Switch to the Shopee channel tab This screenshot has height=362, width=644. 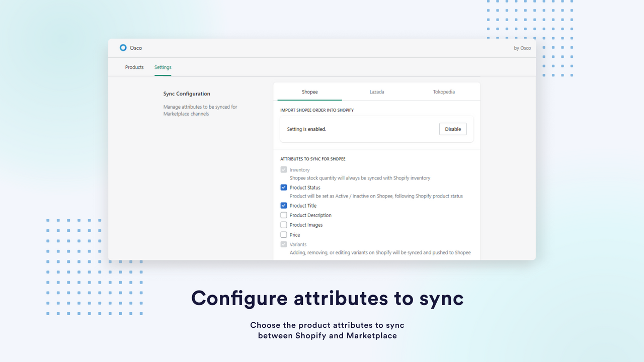click(310, 92)
